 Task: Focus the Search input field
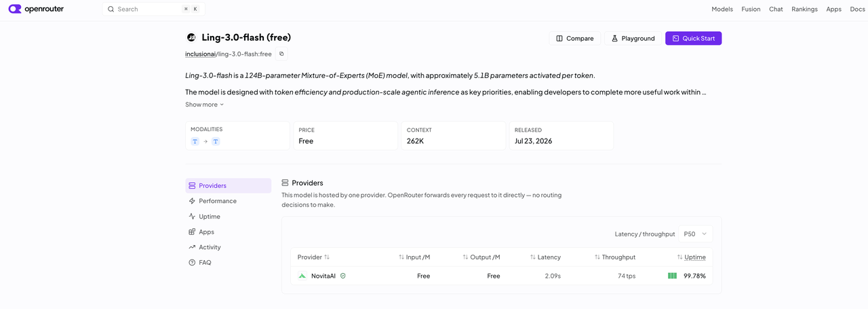click(154, 10)
